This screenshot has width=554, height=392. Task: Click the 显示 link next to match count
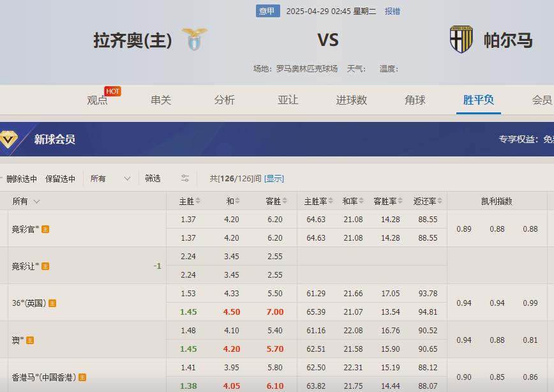[274, 179]
